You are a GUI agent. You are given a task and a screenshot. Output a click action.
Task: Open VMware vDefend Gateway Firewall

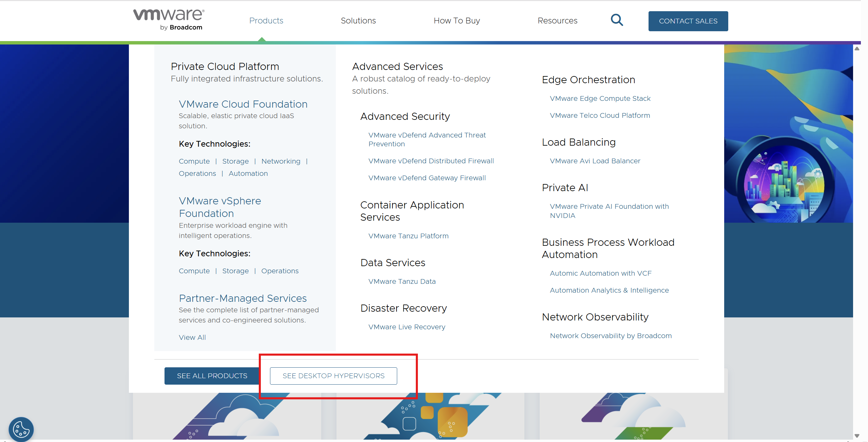click(x=427, y=178)
